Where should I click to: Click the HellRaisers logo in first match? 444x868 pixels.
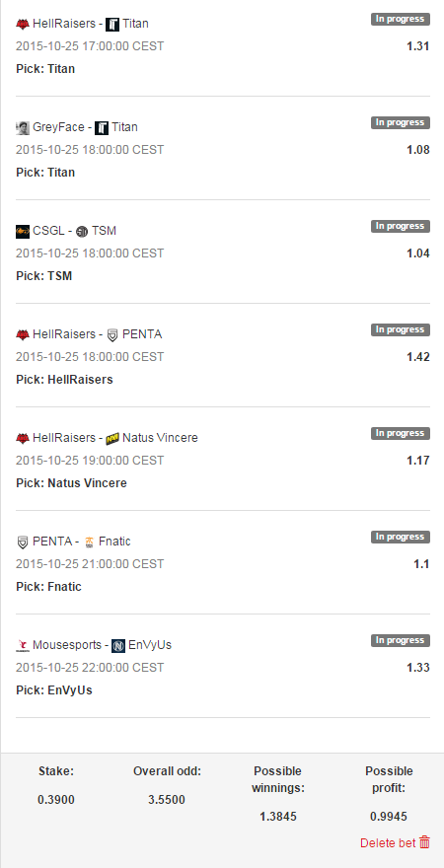23,24
